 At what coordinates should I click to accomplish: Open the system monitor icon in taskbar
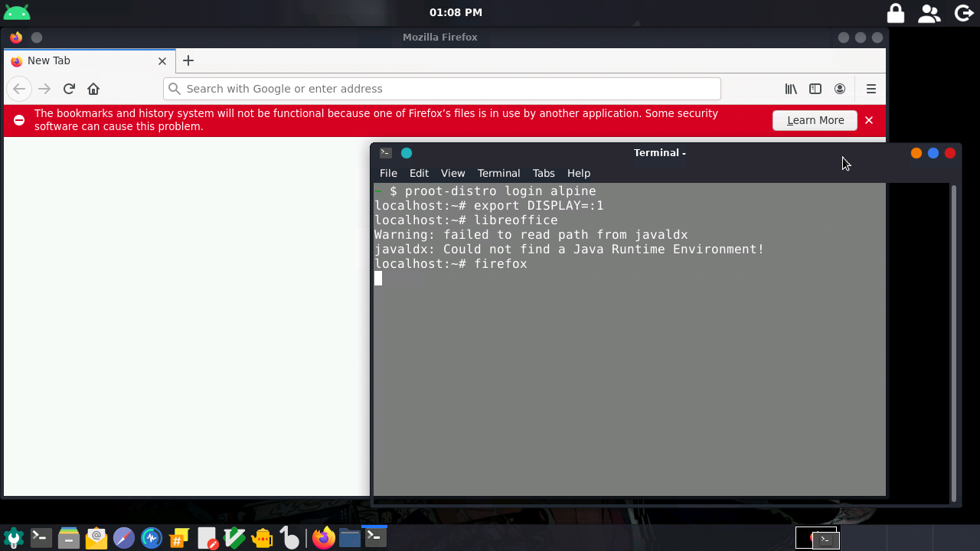[x=152, y=538]
